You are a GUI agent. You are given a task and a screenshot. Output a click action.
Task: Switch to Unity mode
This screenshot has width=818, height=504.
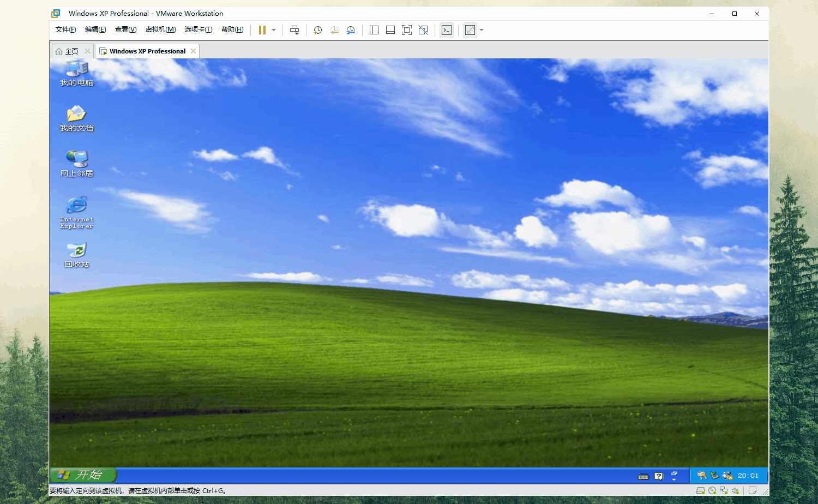423,30
